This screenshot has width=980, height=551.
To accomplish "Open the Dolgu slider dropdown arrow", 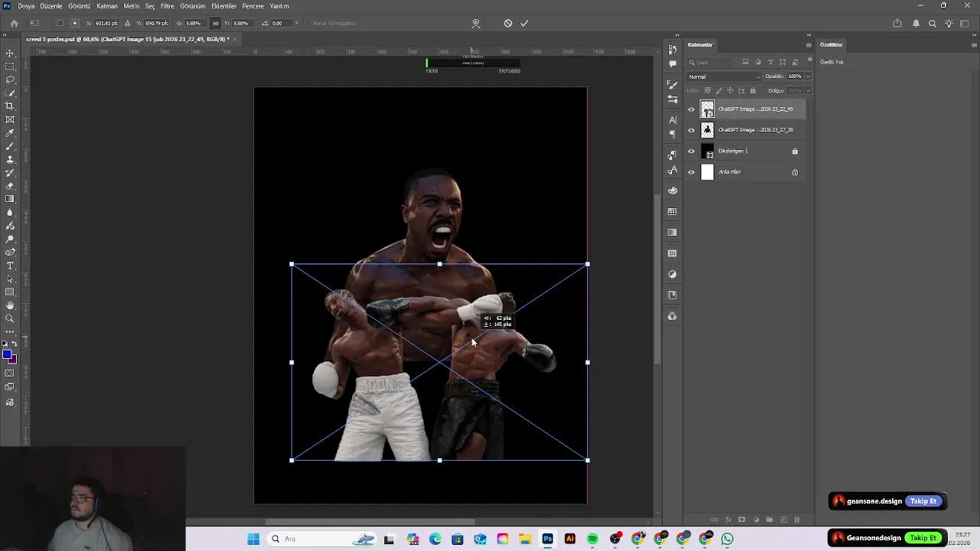I will click(808, 90).
